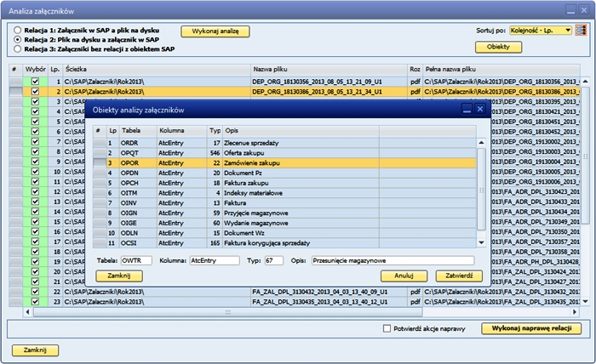Select the OINV Faktura row
The width and height of the screenshot is (596, 364).
[x=284, y=203]
